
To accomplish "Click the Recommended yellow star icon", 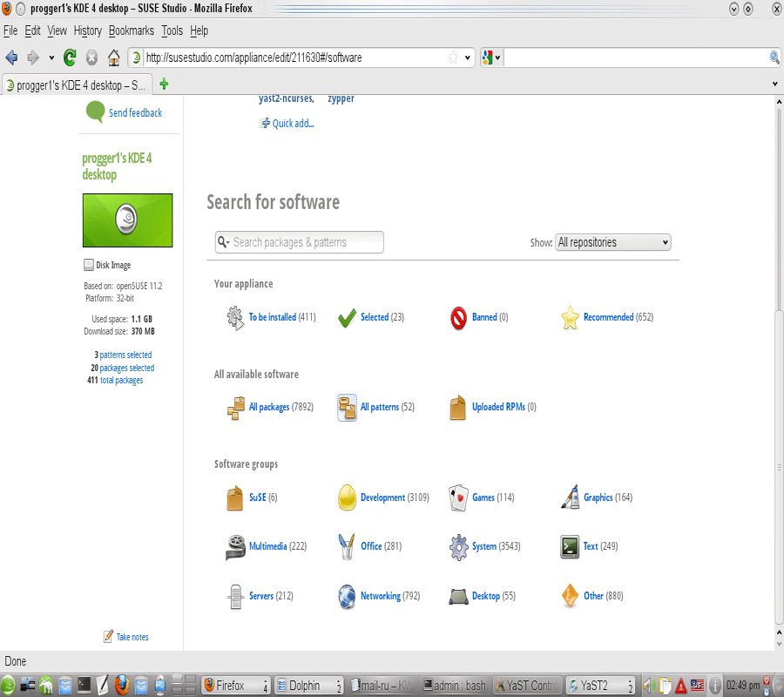I will pyautogui.click(x=570, y=318).
